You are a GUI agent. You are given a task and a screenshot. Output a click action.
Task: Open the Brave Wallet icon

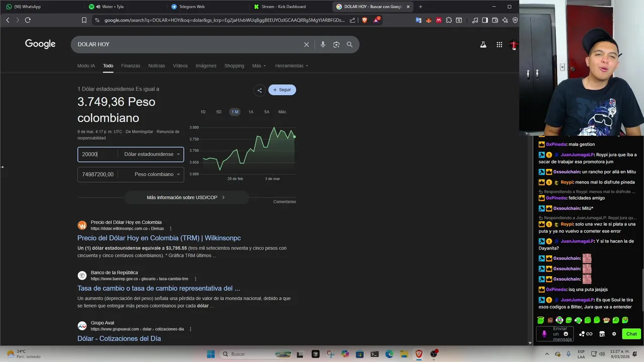tap(495, 20)
